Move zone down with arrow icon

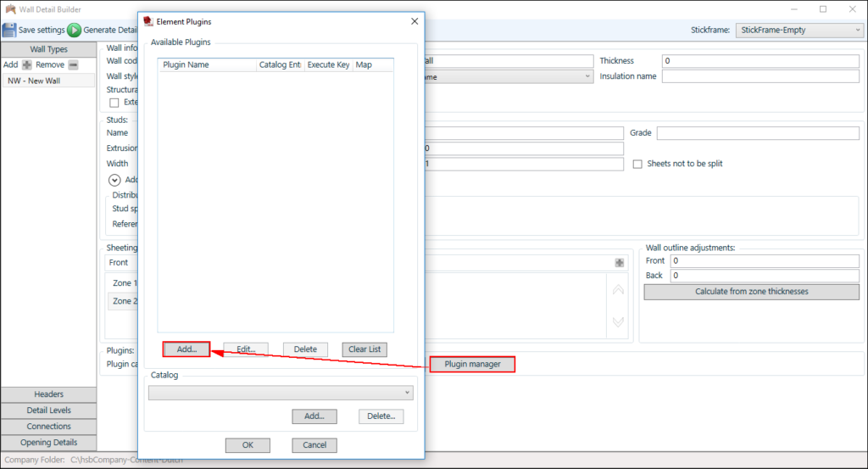[618, 321]
